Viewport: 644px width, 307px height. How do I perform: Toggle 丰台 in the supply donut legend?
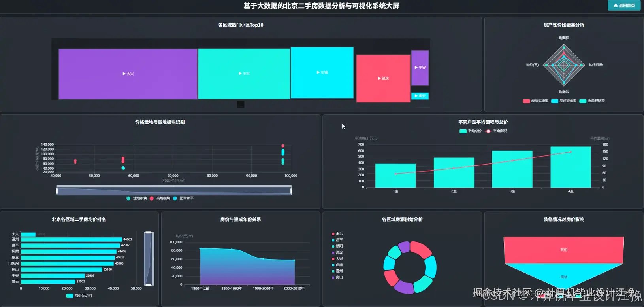[337, 234]
